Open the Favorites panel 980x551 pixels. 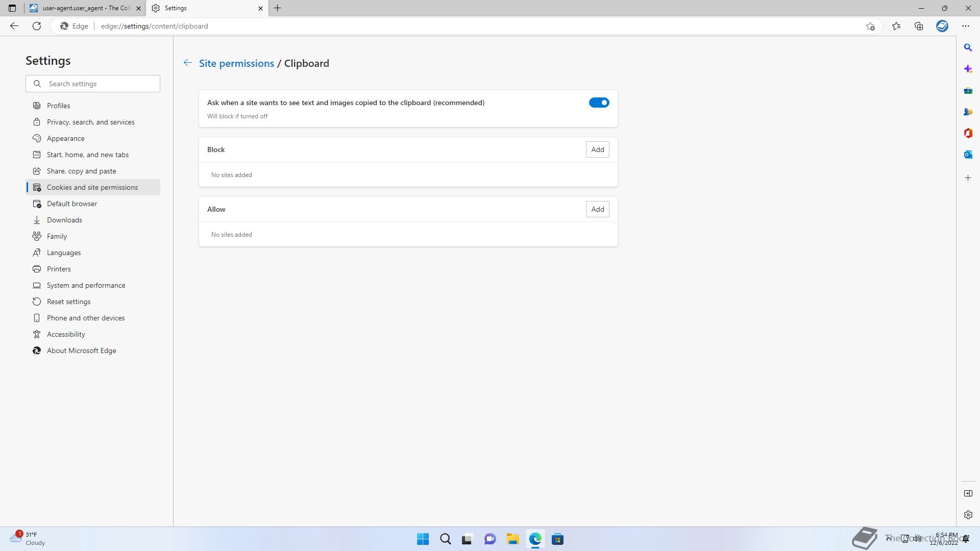pos(896,26)
